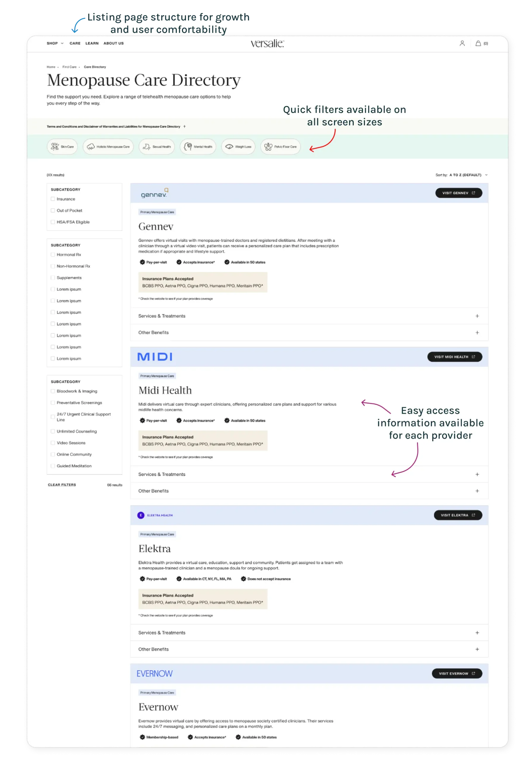The image size is (532, 761).
Task: Check the Video Sessions filter
Action: [53, 443]
